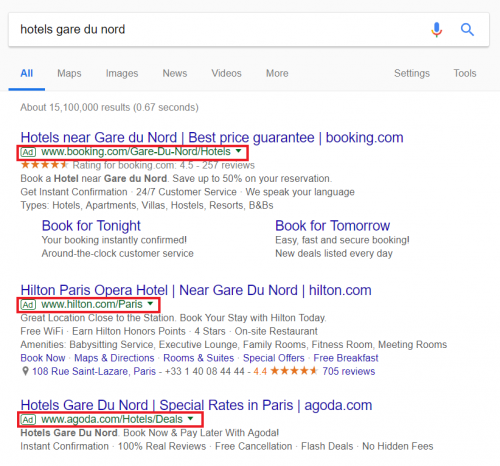Click the 'Free Breakfast' sitelink

pos(346,358)
